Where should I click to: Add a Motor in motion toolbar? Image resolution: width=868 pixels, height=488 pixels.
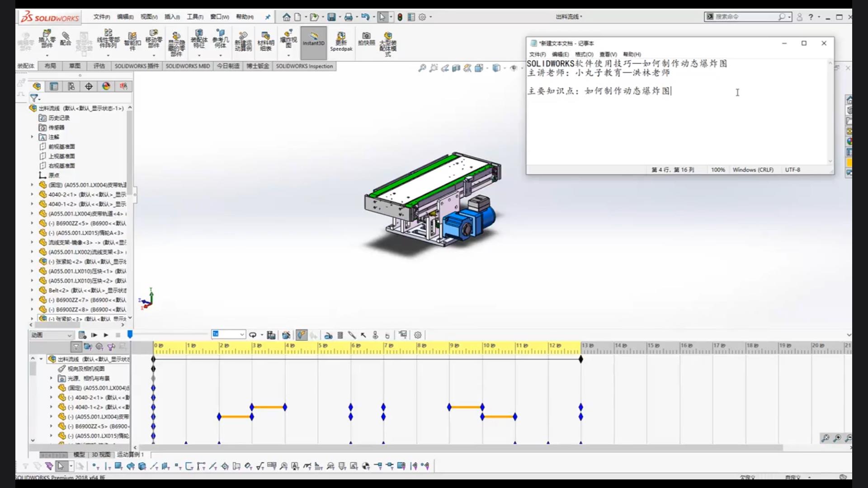tap(329, 335)
